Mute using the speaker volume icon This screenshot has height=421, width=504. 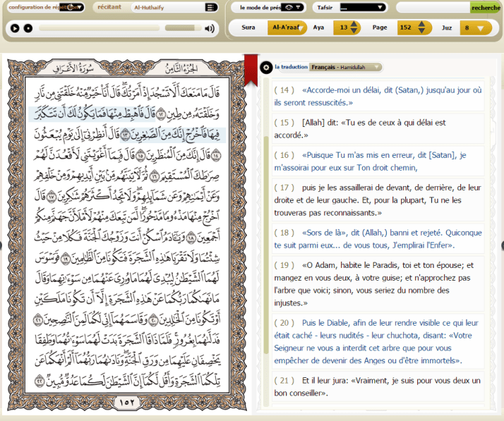click(209, 29)
